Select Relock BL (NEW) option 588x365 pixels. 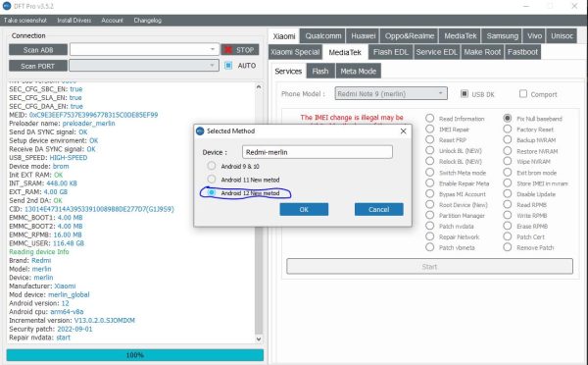pyautogui.click(x=430, y=161)
